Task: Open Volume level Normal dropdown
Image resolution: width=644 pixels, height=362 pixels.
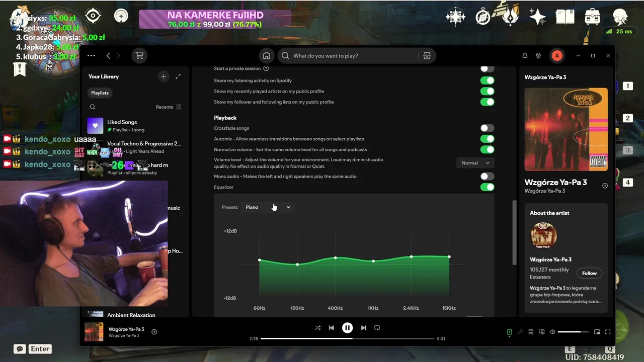Action: point(475,163)
